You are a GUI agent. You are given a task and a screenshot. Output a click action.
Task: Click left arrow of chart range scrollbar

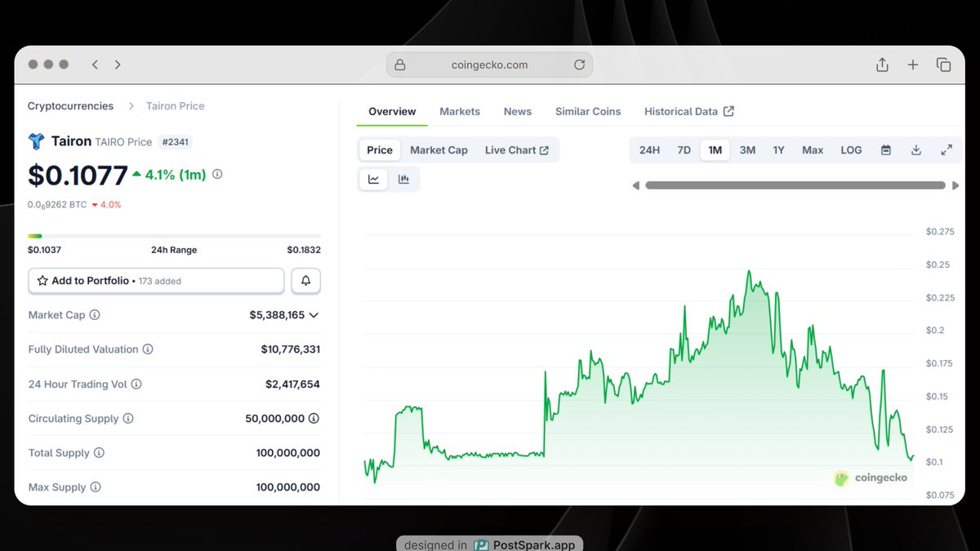[636, 185]
